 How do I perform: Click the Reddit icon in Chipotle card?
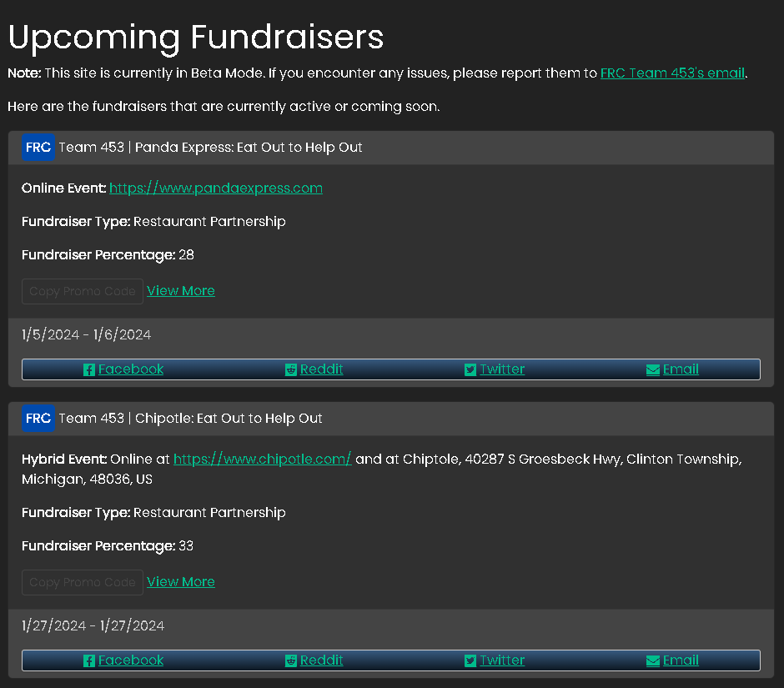[291, 661]
